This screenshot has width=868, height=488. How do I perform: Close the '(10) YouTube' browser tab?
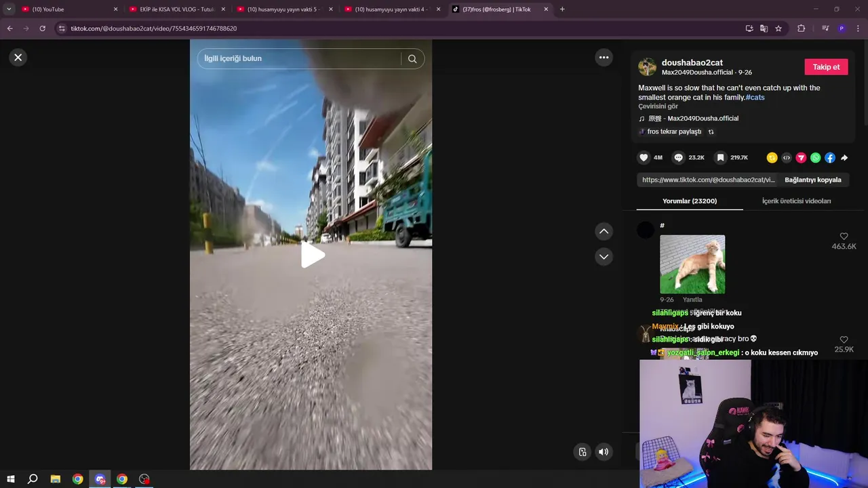115,9
